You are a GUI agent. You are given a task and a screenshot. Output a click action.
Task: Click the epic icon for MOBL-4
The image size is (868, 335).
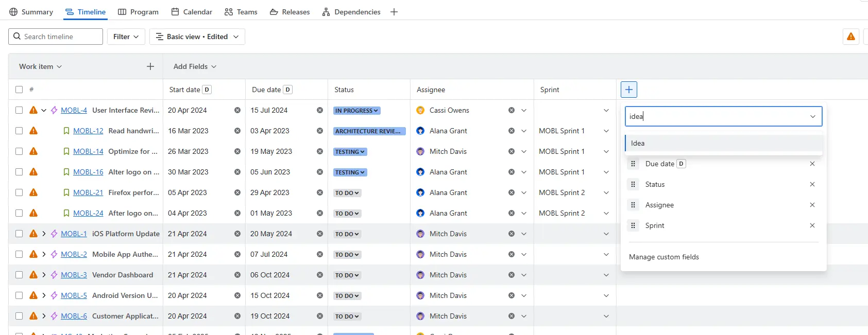pos(54,110)
